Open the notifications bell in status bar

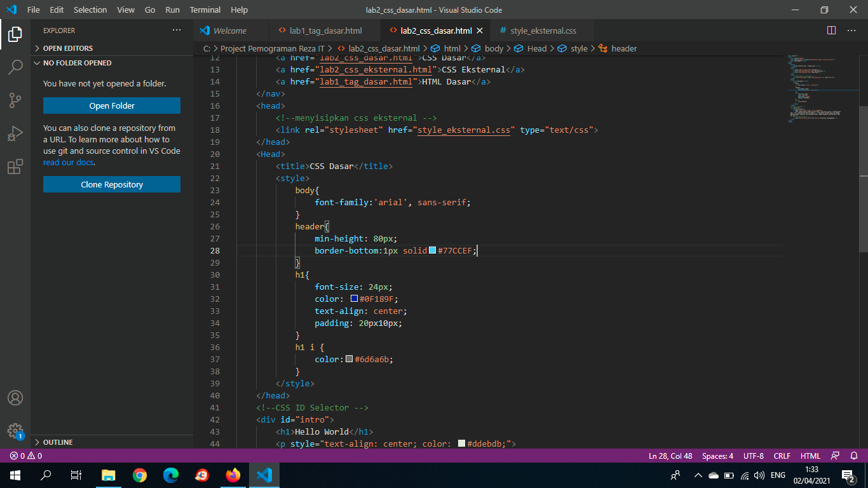[x=854, y=456]
